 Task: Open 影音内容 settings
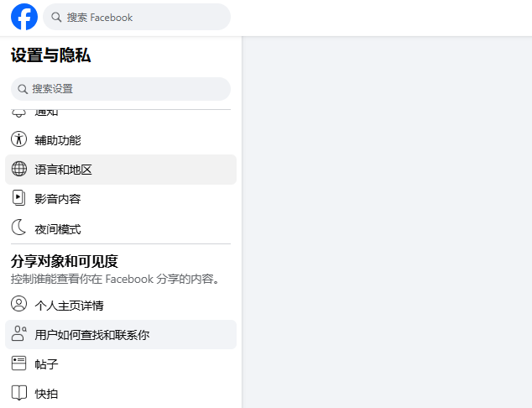coord(121,199)
